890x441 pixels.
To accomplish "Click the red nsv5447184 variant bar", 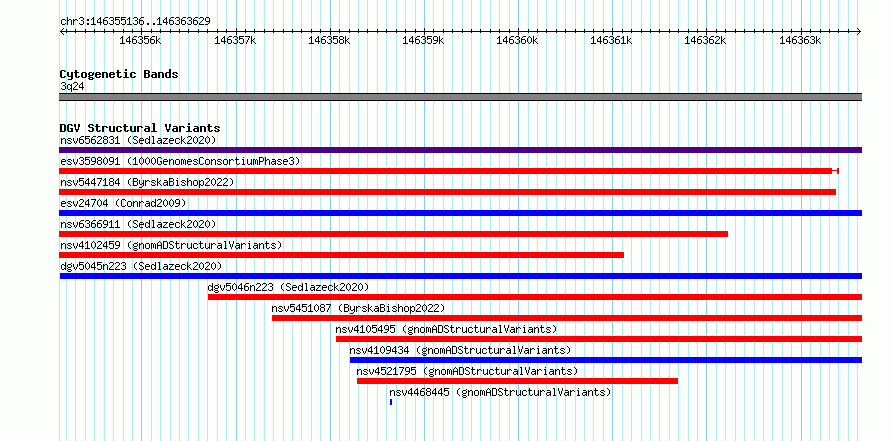I will tap(447, 192).
